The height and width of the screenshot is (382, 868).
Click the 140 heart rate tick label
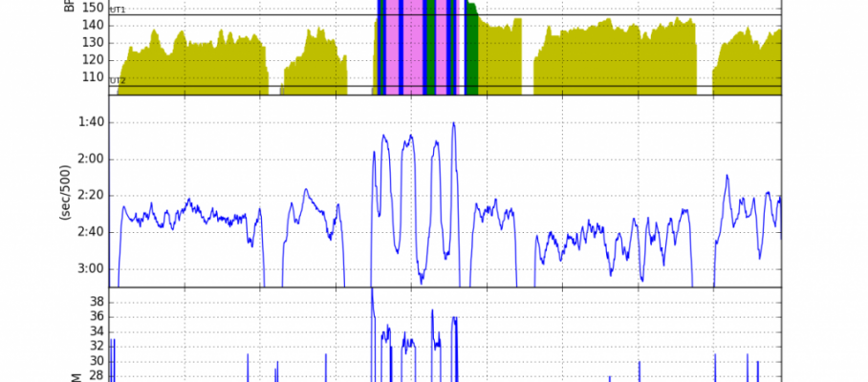click(x=92, y=25)
